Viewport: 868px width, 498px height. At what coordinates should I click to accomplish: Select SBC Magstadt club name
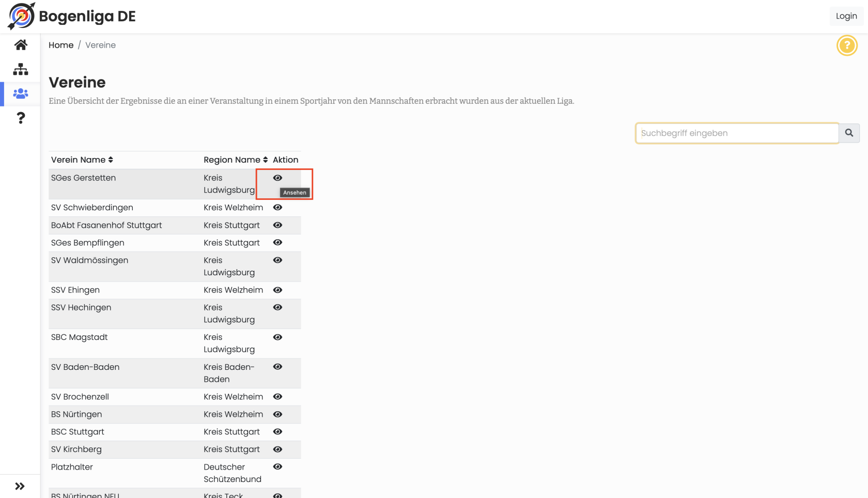pos(79,337)
